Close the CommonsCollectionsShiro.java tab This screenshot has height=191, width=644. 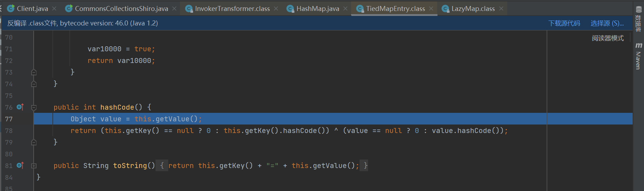click(x=174, y=8)
